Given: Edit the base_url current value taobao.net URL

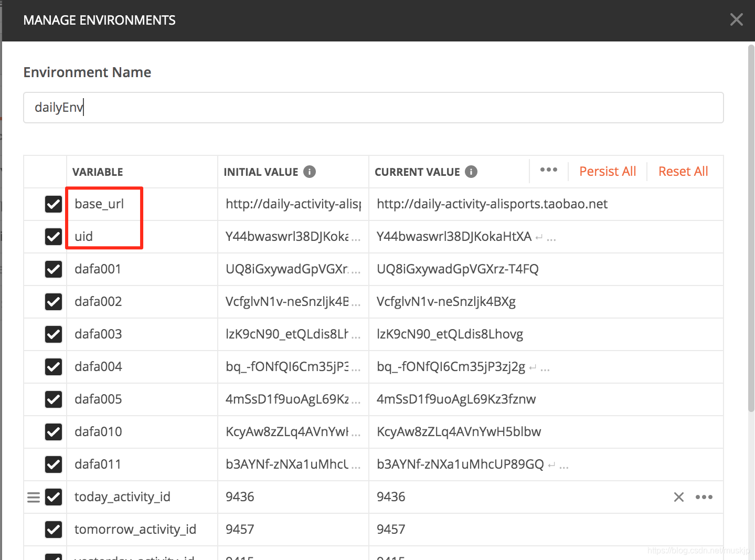Looking at the screenshot, I should tap(492, 204).
